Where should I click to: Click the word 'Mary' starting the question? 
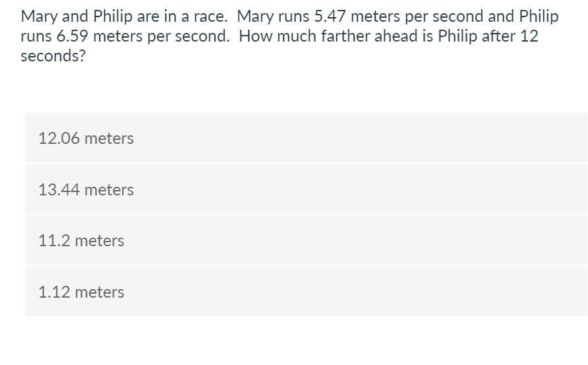[39, 17]
